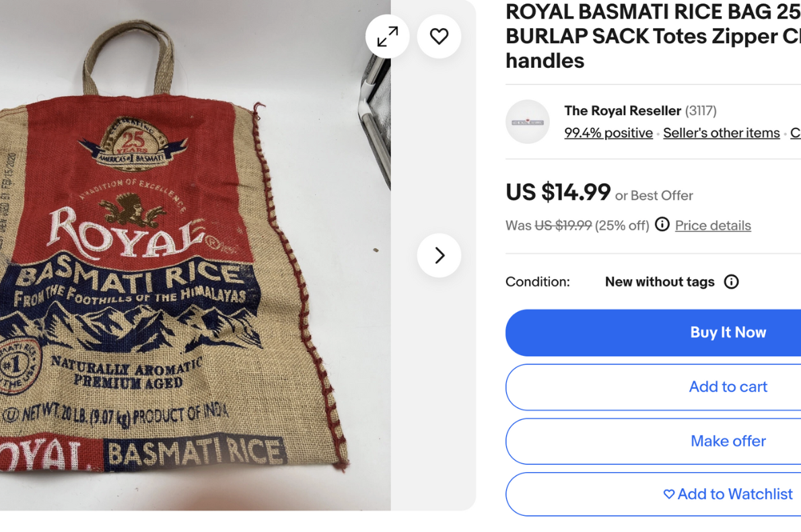Open Seller's other items
The height and width of the screenshot is (532, 801).
click(x=721, y=133)
